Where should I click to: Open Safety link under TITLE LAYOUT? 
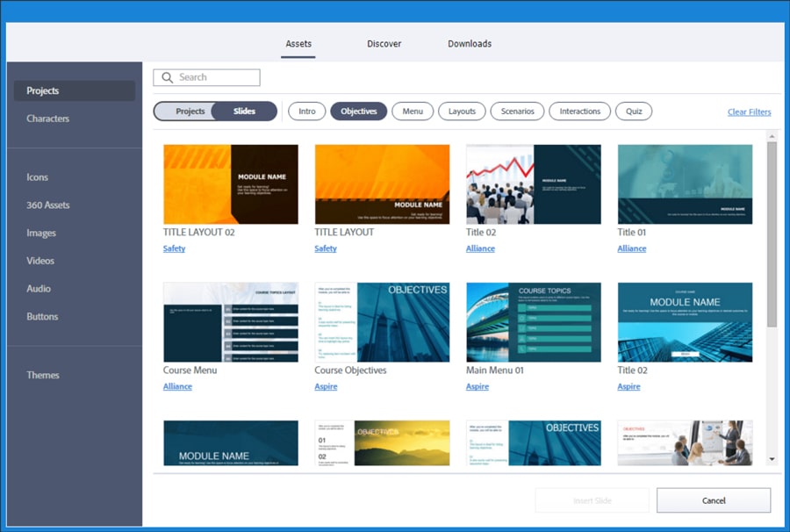coord(326,248)
